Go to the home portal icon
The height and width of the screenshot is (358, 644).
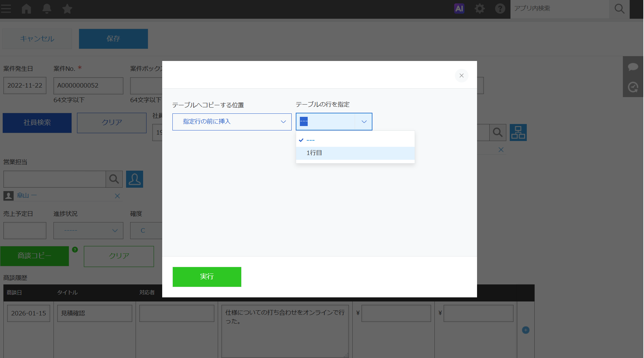pyautogui.click(x=26, y=9)
